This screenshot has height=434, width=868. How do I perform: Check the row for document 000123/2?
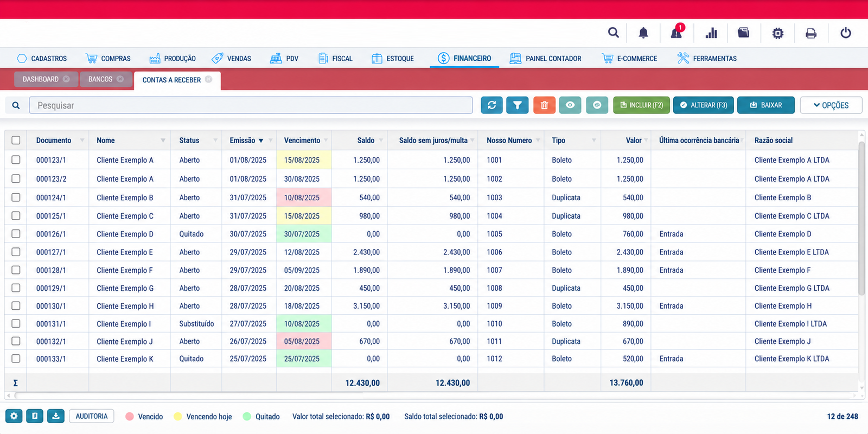[x=16, y=178]
